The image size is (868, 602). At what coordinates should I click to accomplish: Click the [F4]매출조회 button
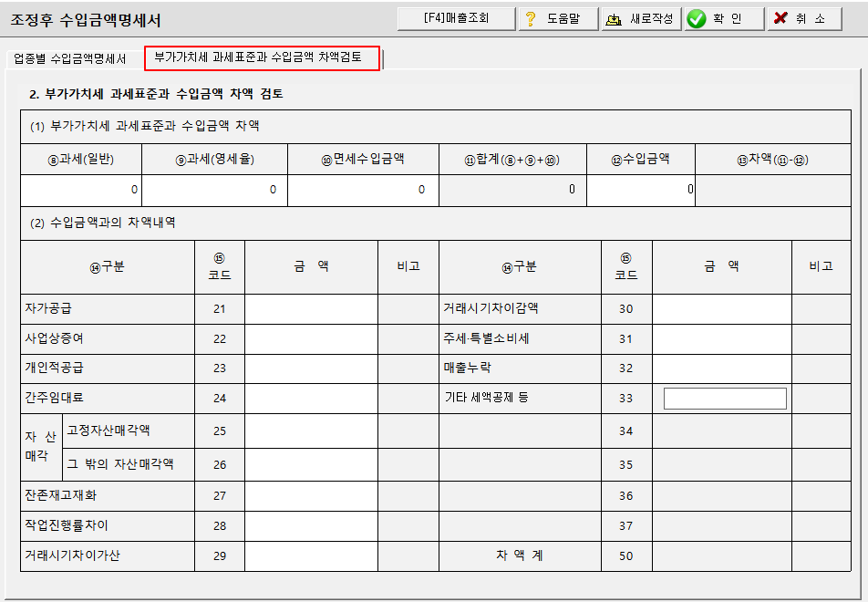pyautogui.click(x=456, y=18)
